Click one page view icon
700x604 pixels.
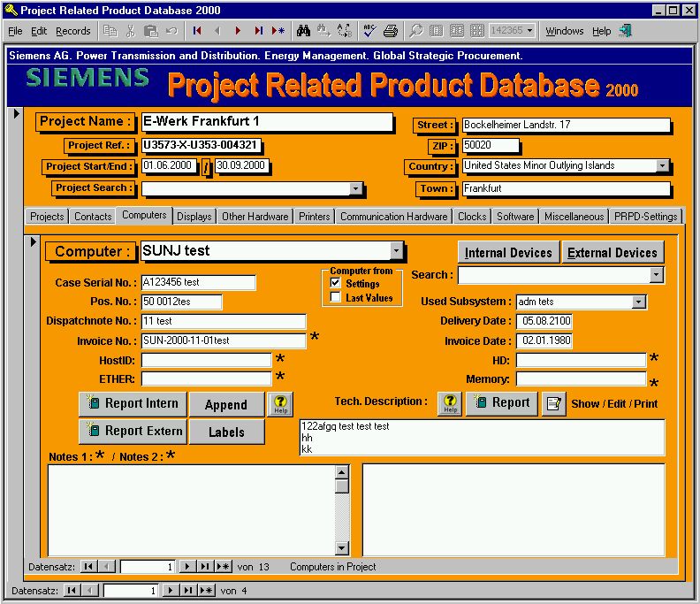(436, 30)
